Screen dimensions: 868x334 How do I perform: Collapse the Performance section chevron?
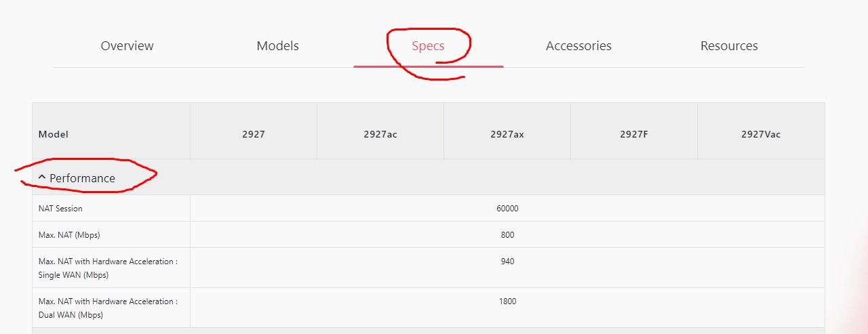[42, 178]
